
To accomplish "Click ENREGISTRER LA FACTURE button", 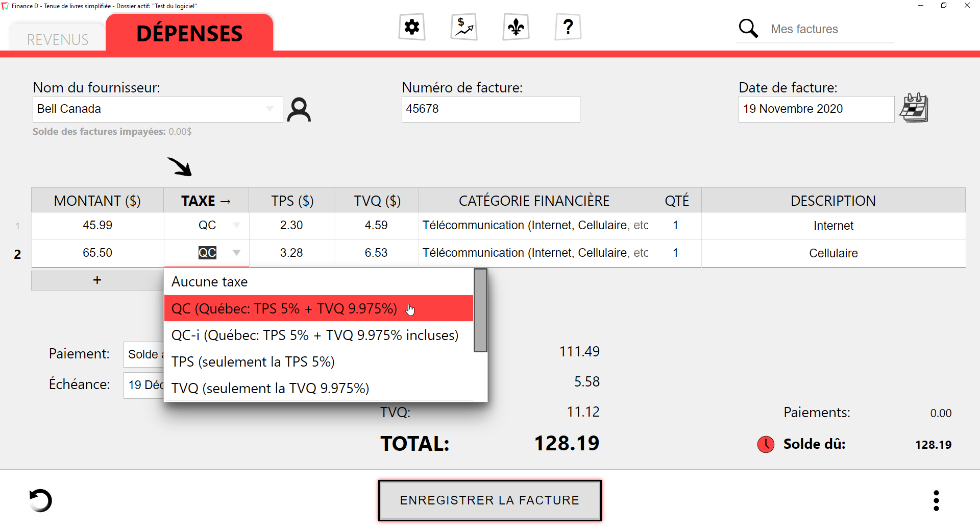I will [489, 500].
